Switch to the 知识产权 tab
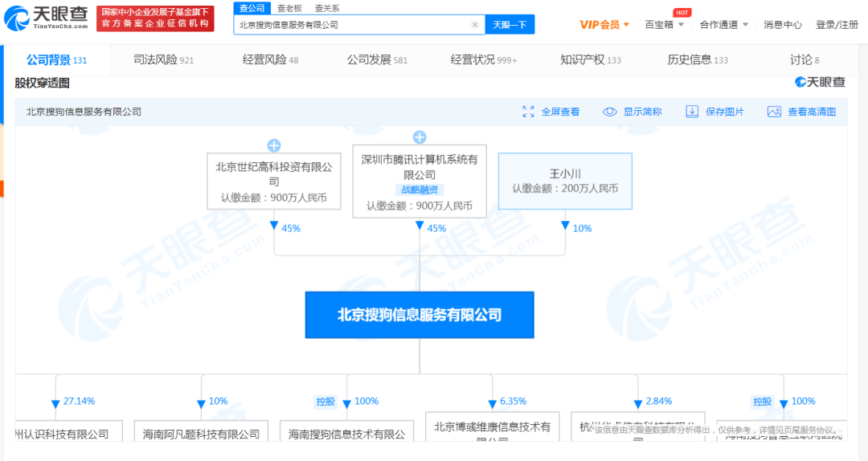 tap(591, 59)
